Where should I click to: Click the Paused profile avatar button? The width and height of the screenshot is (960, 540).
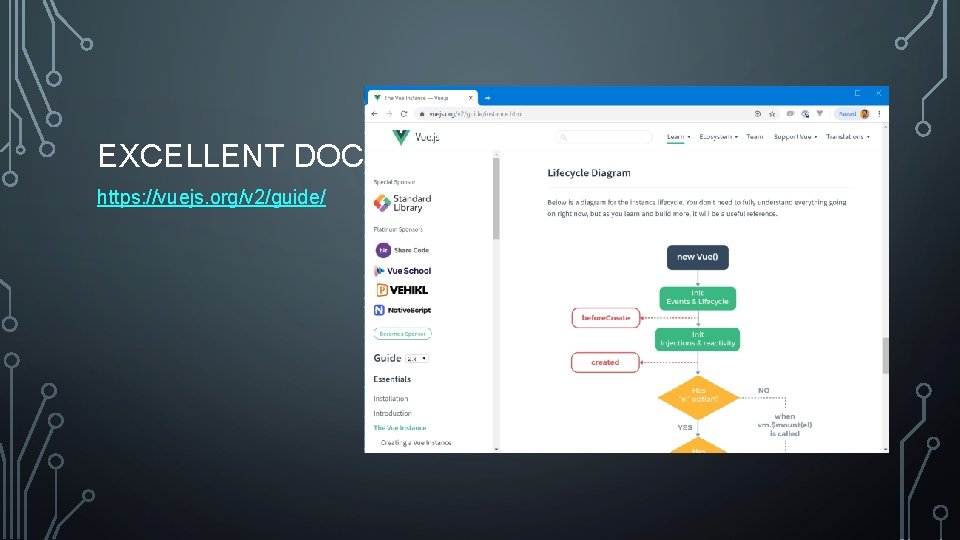(853, 114)
